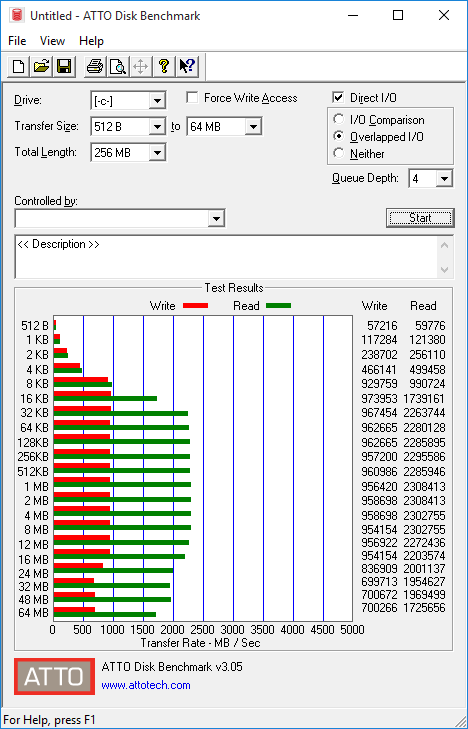Click the 256KB row label
The height and width of the screenshot is (729, 468).
[x=33, y=457]
